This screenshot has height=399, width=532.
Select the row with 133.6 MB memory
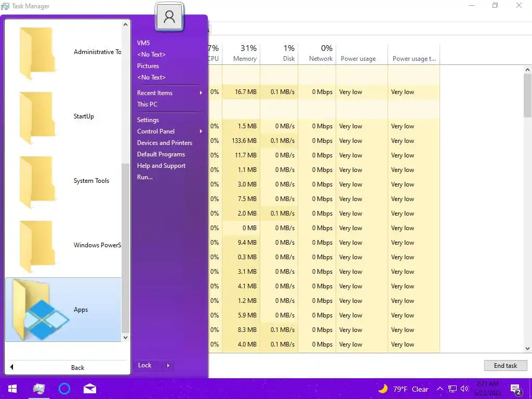pos(324,141)
